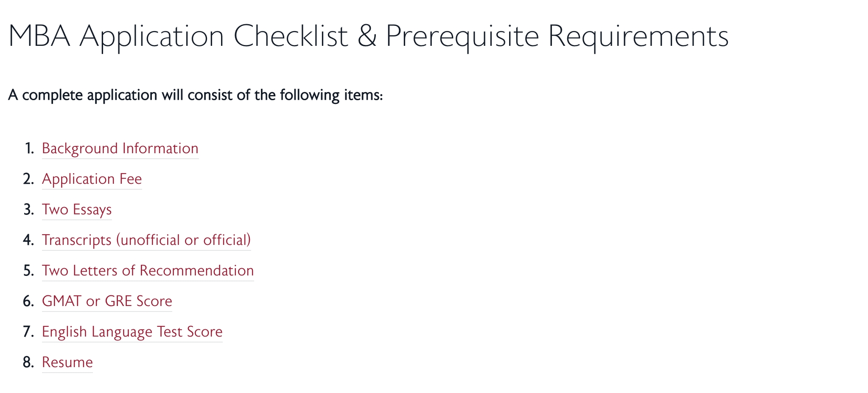Image resolution: width=868 pixels, height=393 pixels.
Task: Go to the Two Essays section
Action: 77,210
